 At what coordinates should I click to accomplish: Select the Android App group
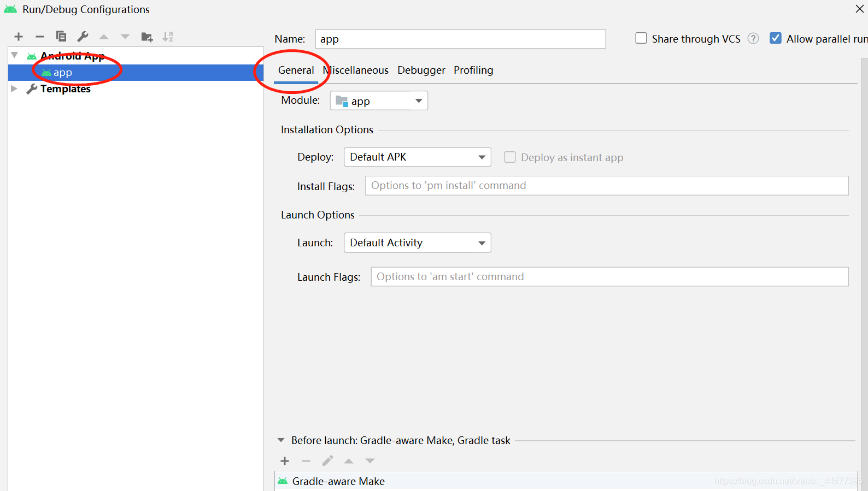point(72,56)
